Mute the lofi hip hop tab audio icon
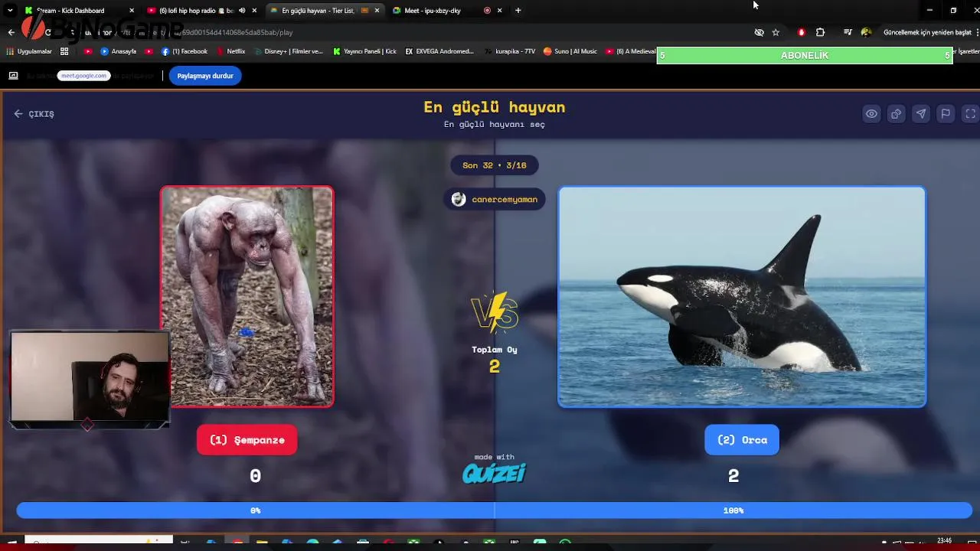Image resolution: width=980 pixels, height=551 pixels. [x=242, y=11]
